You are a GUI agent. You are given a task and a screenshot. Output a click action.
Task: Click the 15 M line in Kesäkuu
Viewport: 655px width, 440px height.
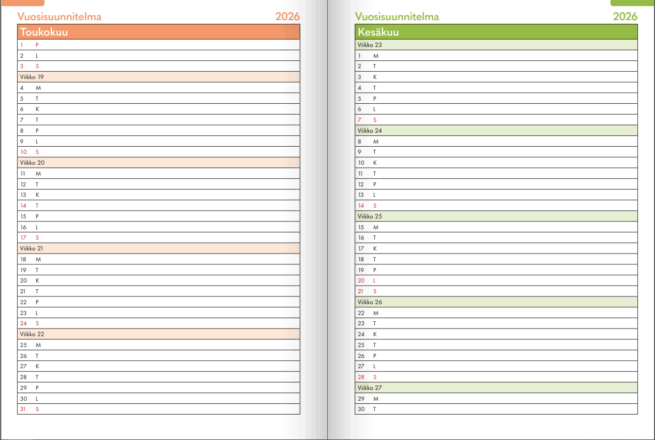496,227
